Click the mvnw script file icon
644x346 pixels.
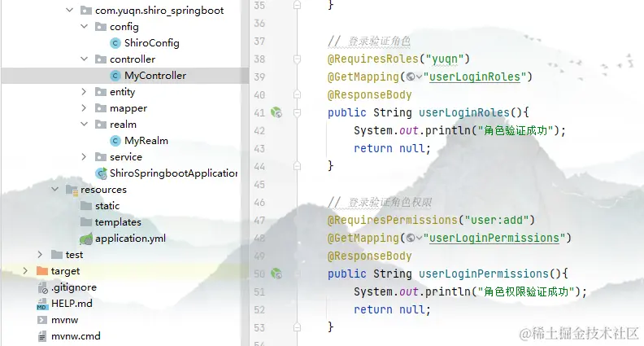click(x=42, y=320)
